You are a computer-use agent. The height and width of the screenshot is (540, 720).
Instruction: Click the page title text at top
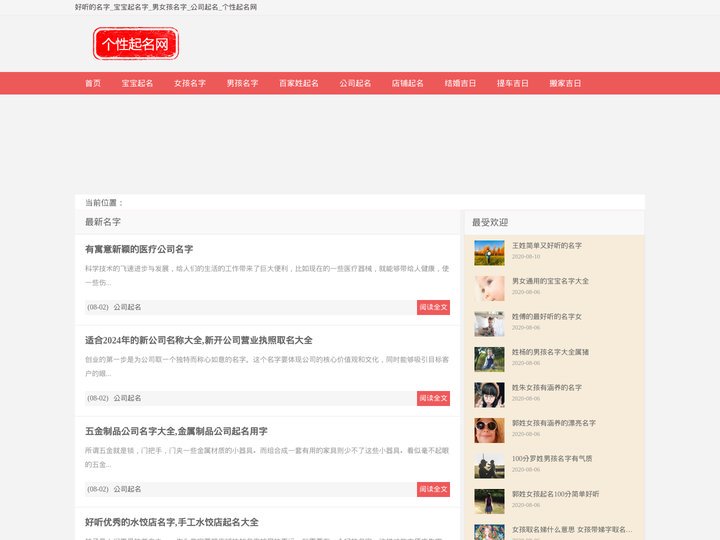166,7
